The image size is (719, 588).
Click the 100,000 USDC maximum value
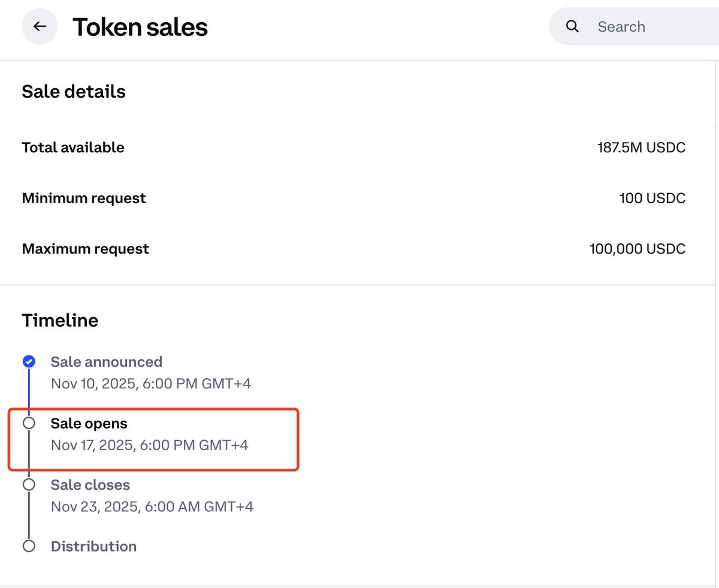tap(638, 248)
